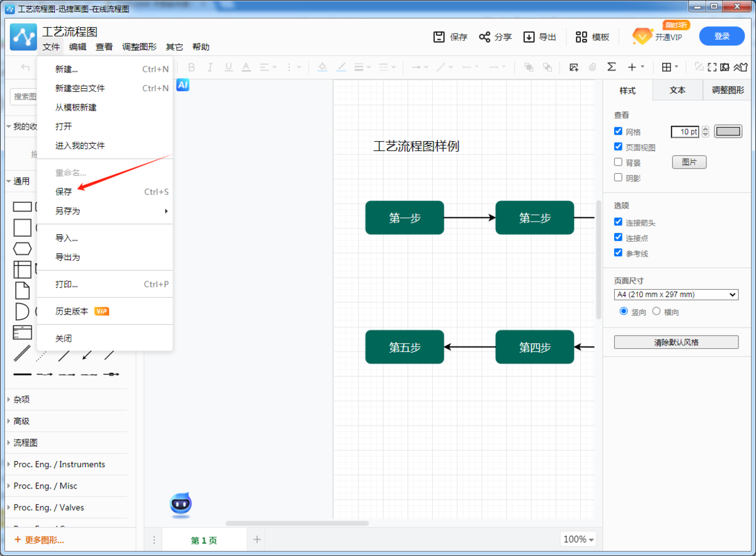Select the 横向 landscape radio button
Viewport: 756px width, 556px height.
coord(656,311)
